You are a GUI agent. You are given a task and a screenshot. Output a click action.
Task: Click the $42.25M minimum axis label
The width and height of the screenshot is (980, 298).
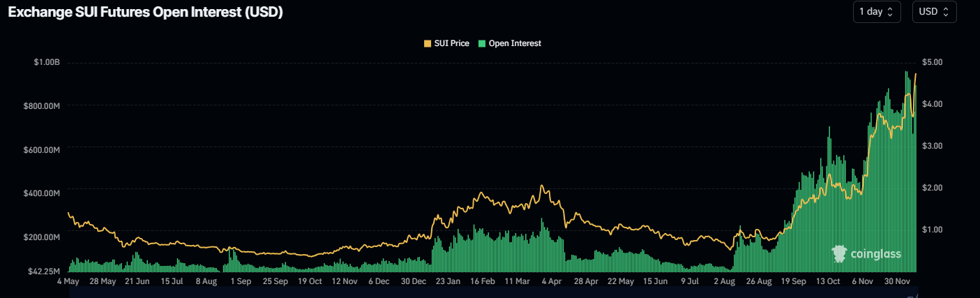(45, 271)
